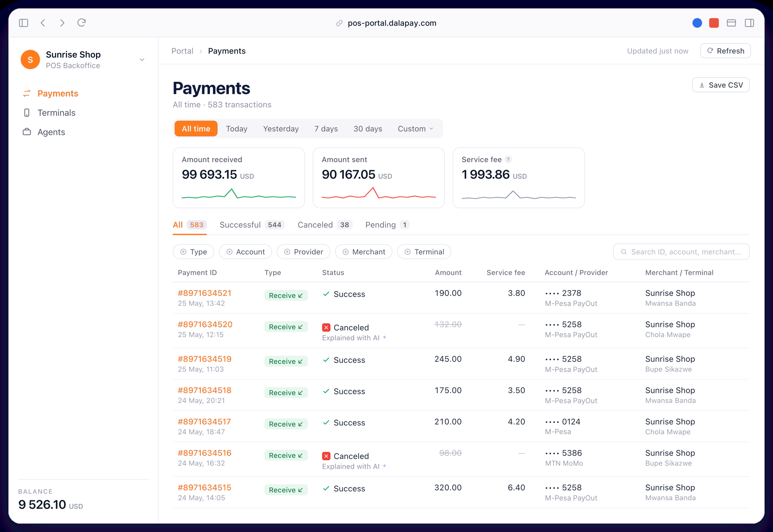773x532 pixels.
Task: Click AI sparkle on payment #8971634516
Action: (x=384, y=466)
